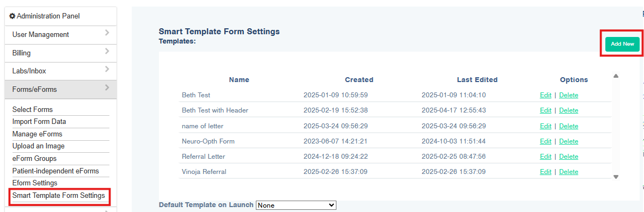Delete the Beth Test template
This screenshot has height=212, width=644.
(x=568, y=95)
